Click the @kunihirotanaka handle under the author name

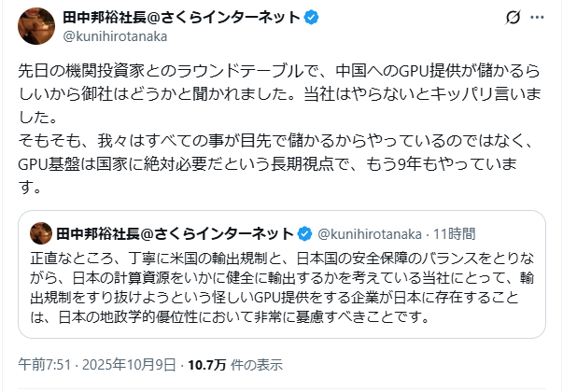pyautogui.click(x=116, y=38)
